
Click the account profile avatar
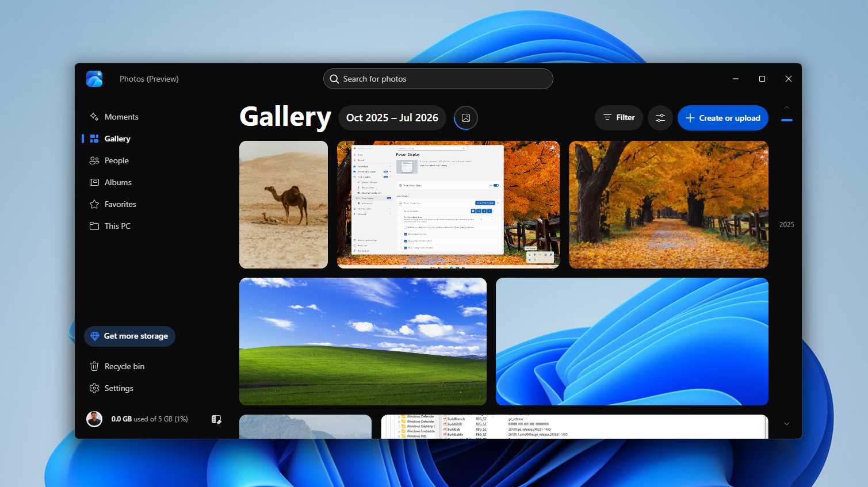[94, 419]
